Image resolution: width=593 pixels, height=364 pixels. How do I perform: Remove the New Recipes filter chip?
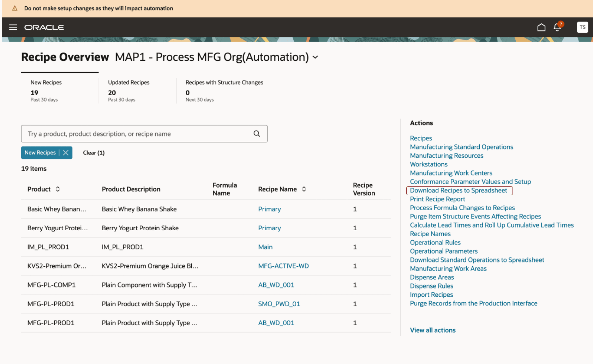click(x=66, y=153)
